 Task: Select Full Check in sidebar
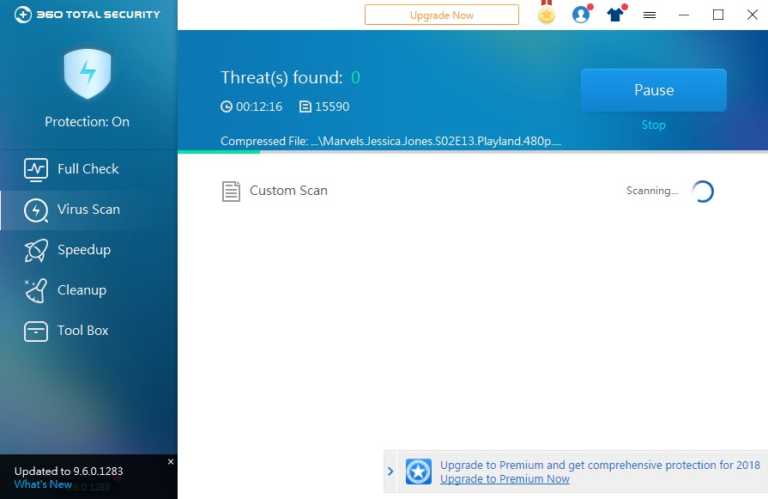tap(87, 169)
